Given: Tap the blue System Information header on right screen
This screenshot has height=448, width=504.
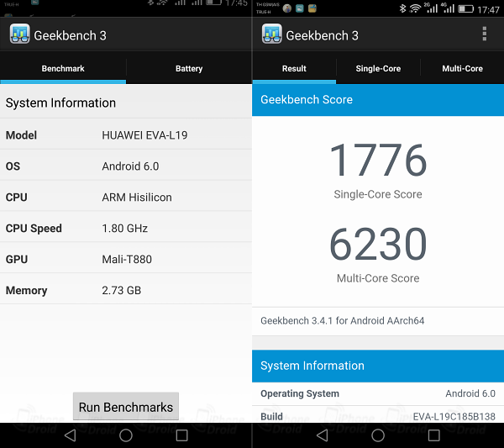Looking at the screenshot, I should pos(378,366).
